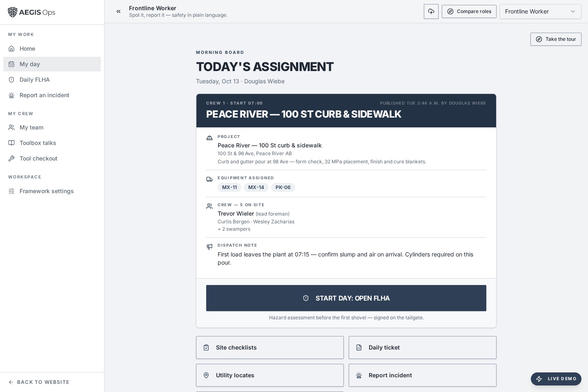Click the "+ 2 swampers" text
The image size is (588, 392).
[234, 229]
